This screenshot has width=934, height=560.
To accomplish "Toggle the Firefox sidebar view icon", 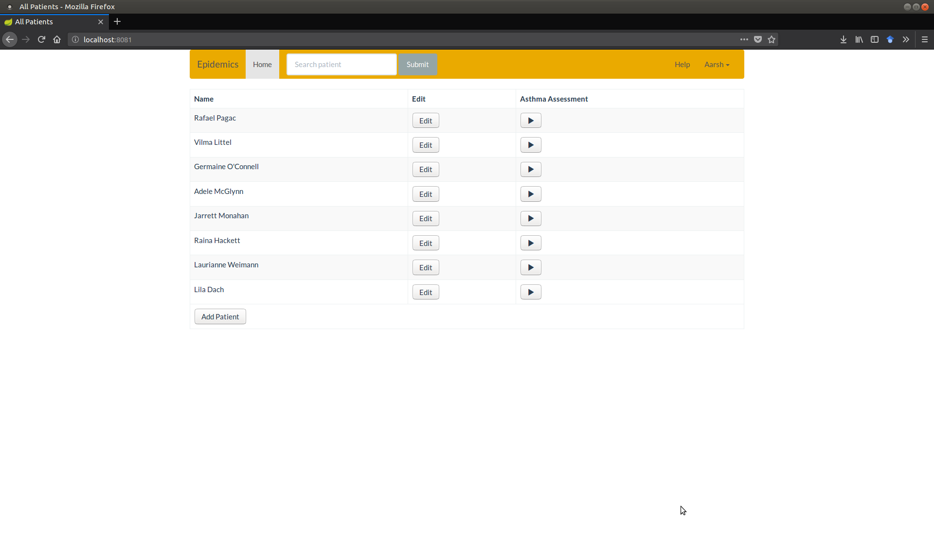I will coord(875,39).
